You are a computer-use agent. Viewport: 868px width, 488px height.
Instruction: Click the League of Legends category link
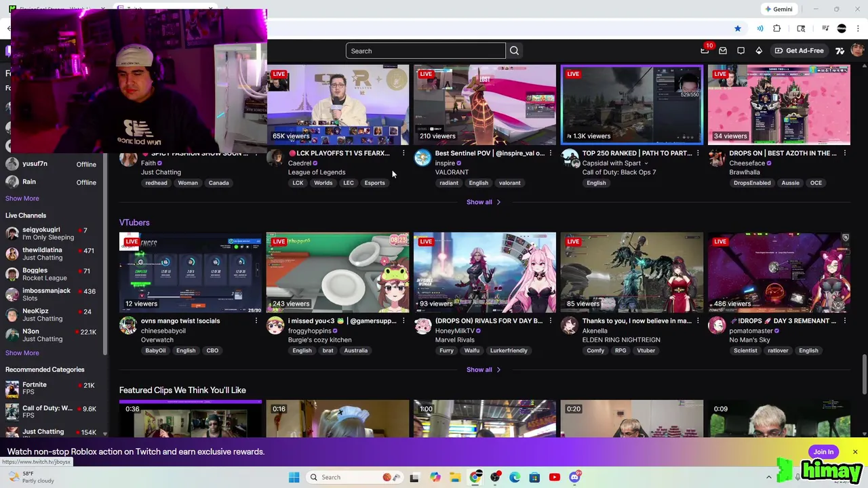[x=317, y=172]
